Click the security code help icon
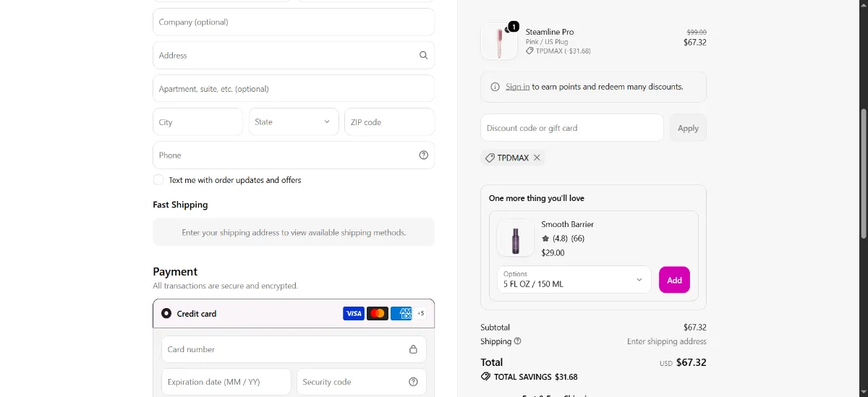868x397 pixels. pyautogui.click(x=413, y=382)
